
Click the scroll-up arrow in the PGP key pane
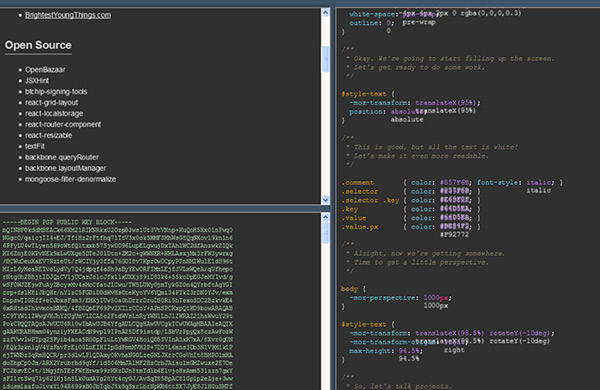pyautogui.click(x=325, y=217)
